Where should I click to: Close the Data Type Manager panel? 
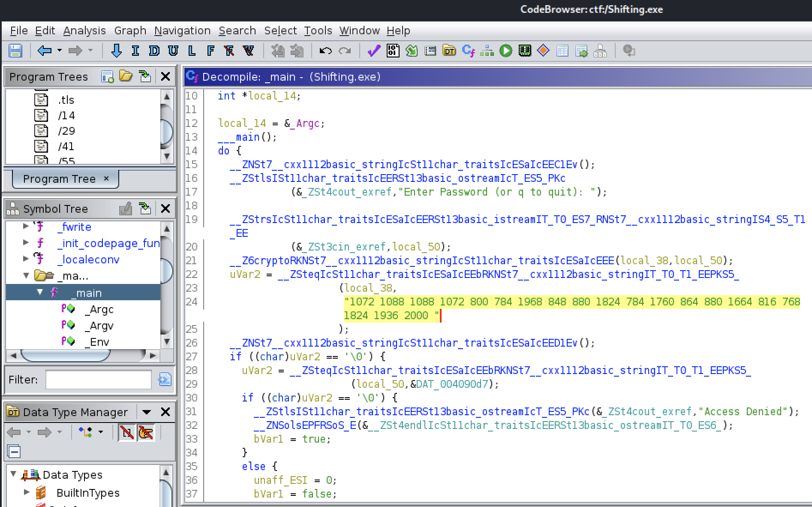point(165,412)
